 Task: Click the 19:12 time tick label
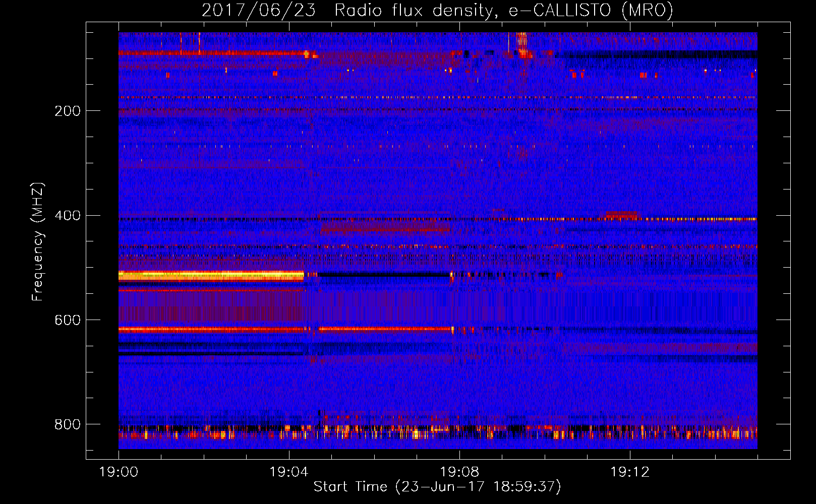(630, 472)
